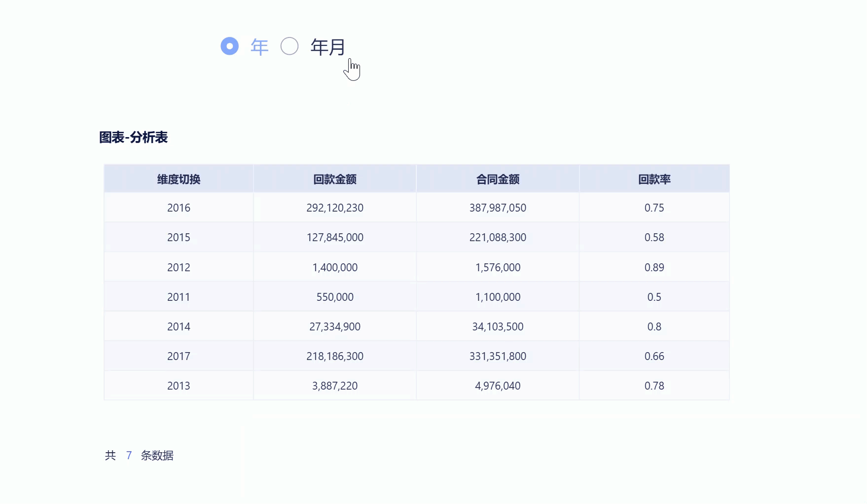Image resolution: width=867 pixels, height=504 pixels.
Task: Click the 回款率 column header
Action: [x=654, y=179]
